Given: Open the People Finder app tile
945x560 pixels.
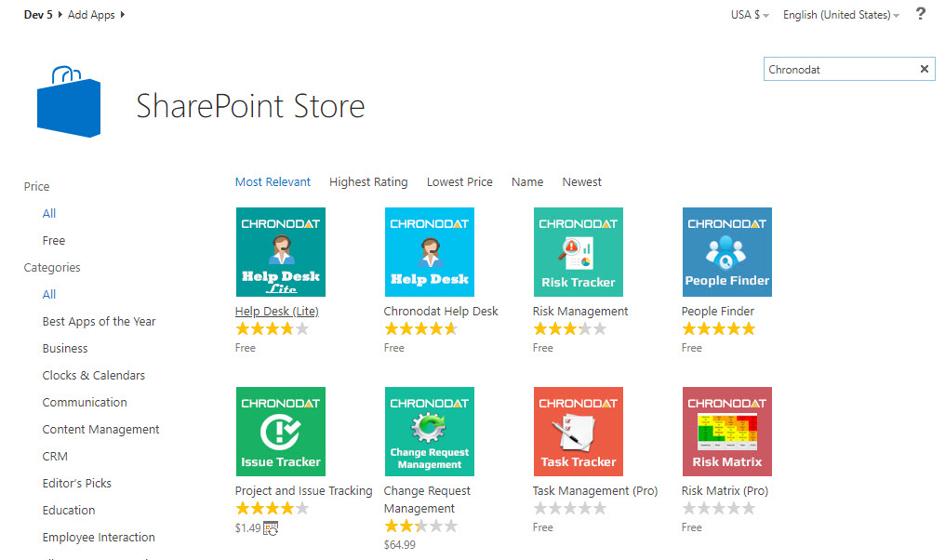Looking at the screenshot, I should (726, 252).
